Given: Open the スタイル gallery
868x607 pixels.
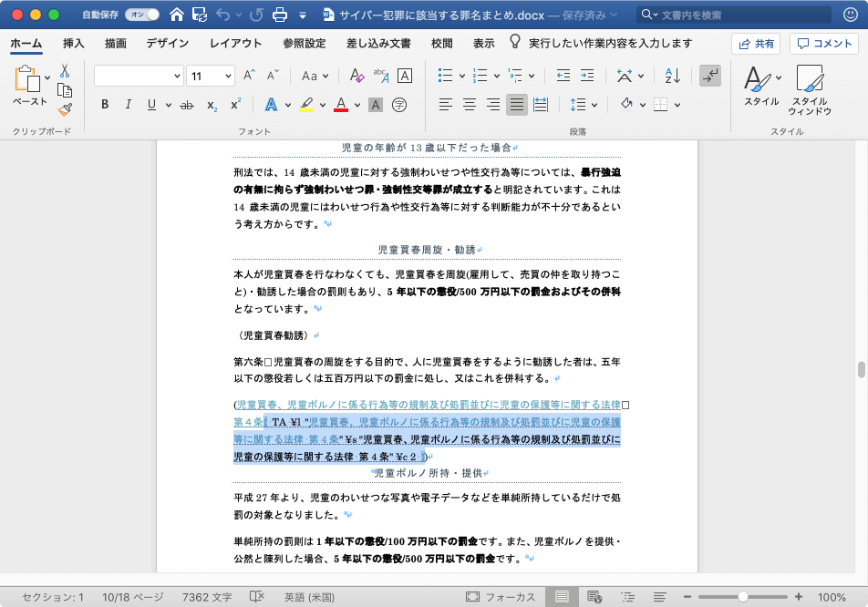Looking at the screenshot, I should (x=761, y=86).
